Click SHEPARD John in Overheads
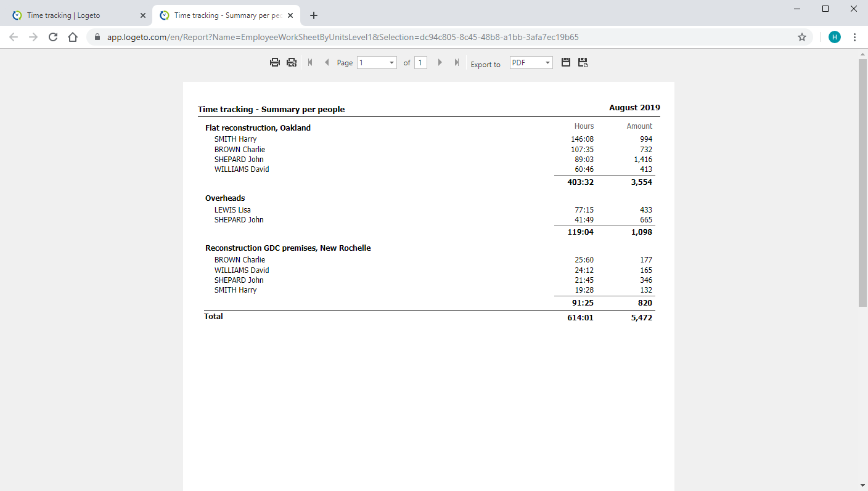Image resolution: width=868 pixels, height=491 pixels. pyautogui.click(x=239, y=220)
